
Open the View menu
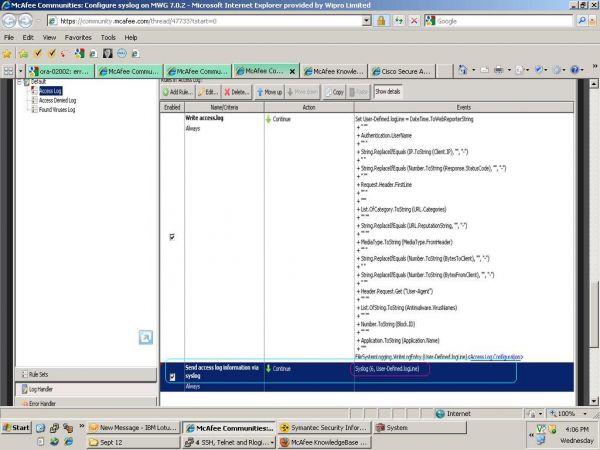point(49,38)
